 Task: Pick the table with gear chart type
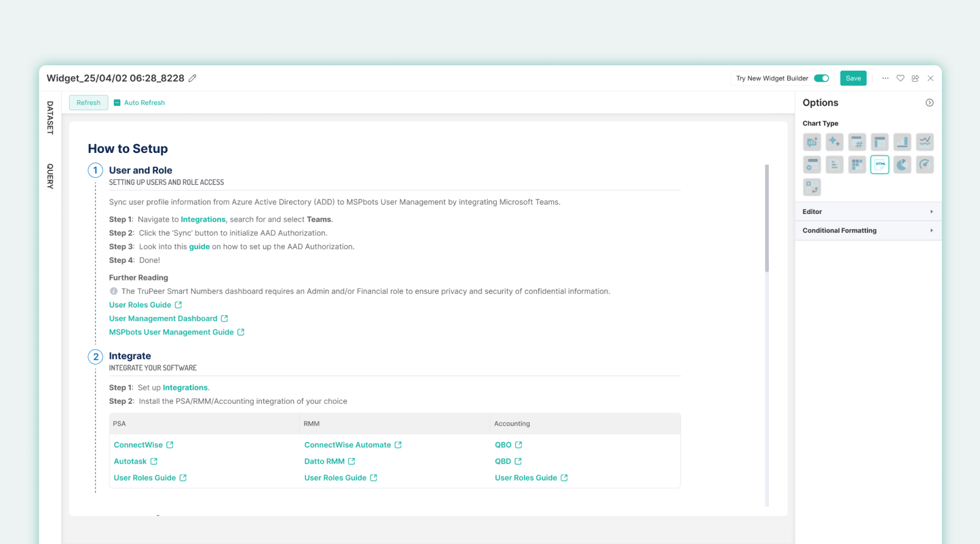tap(812, 164)
